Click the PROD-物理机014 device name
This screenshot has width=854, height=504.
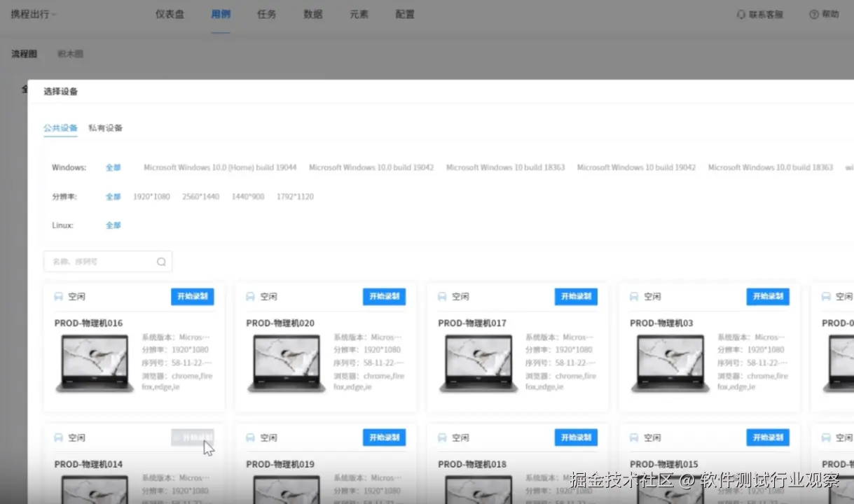click(88, 464)
